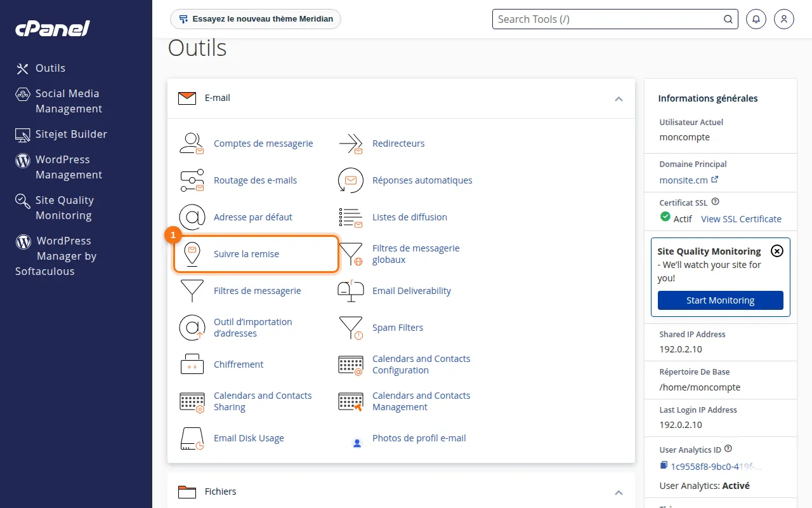Click the User Analytics ID help icon
This screenshot has width=812, height=508.
[x=728, y=448]
